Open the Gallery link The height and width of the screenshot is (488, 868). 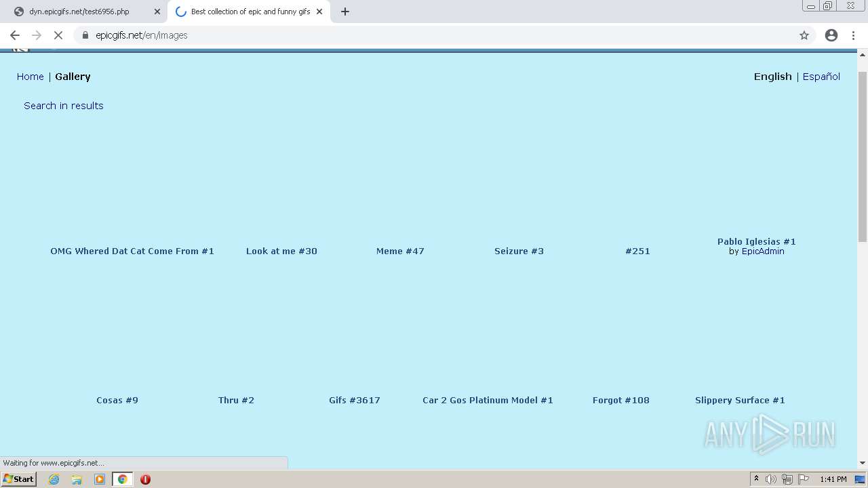click(x=73, y=77)
